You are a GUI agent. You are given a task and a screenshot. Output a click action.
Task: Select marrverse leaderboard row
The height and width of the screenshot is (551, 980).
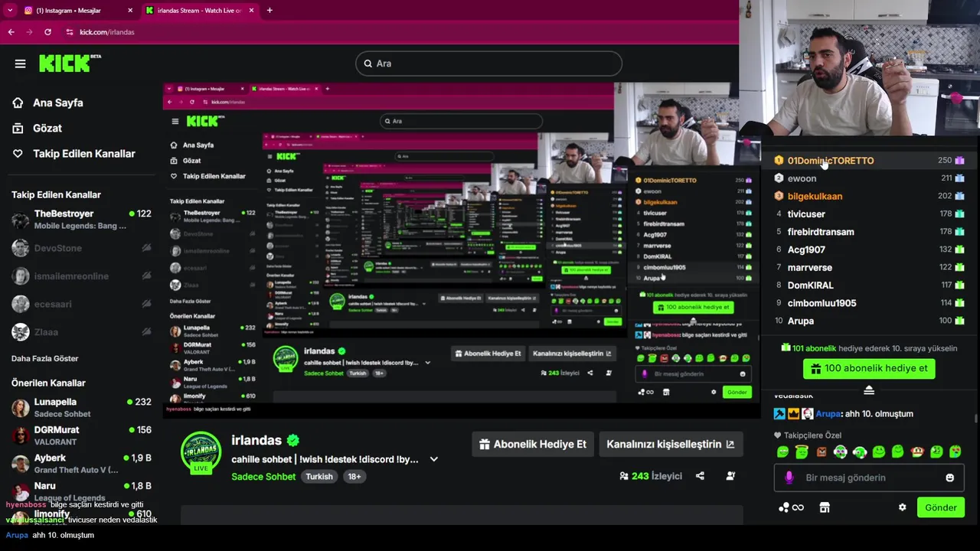pos(869,267)
